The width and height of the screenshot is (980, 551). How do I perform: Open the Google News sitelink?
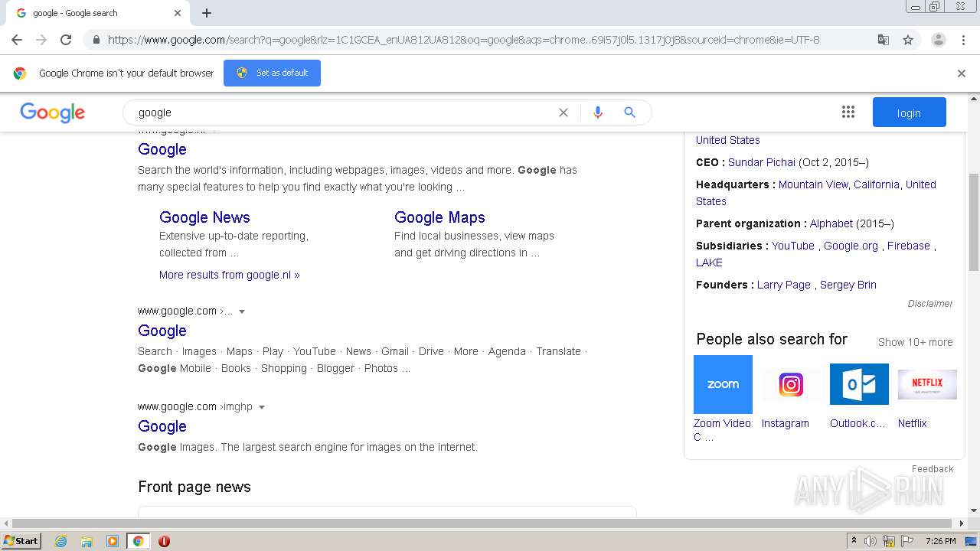(x=204, y=217)
